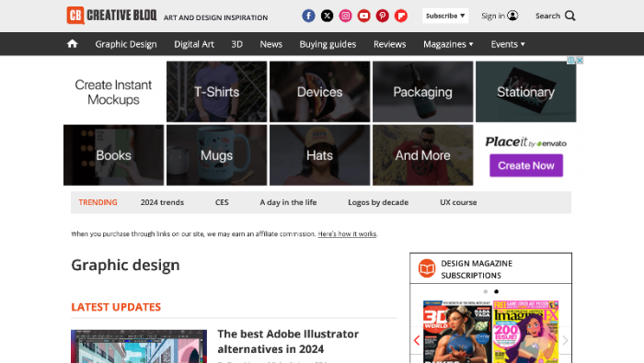Open the Devices mockup tile
Image resolution: width=644 pixels, height=363 pixels.
pos(319,92)
